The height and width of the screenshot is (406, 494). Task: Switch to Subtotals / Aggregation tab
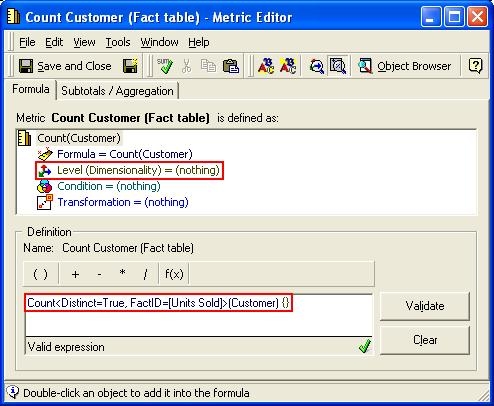coord(117,91)
